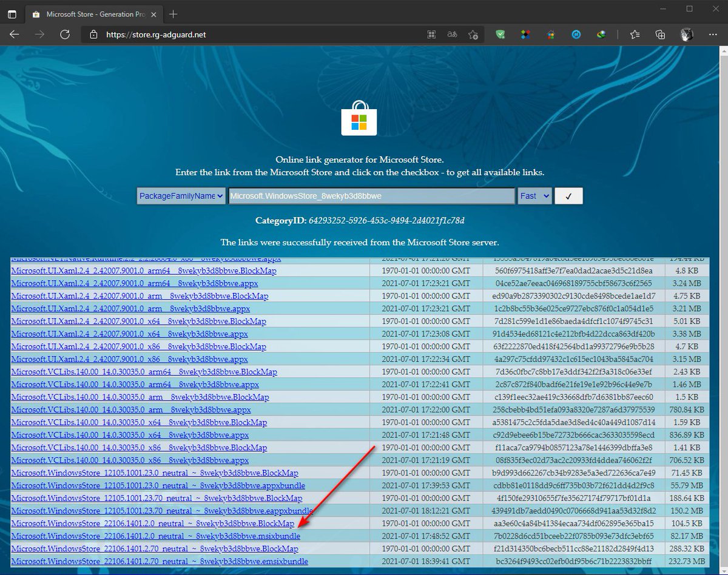This screenshot has width=728, height=575.
Task: Open the blue-red diamond squares extension
Action: (525, 35)
